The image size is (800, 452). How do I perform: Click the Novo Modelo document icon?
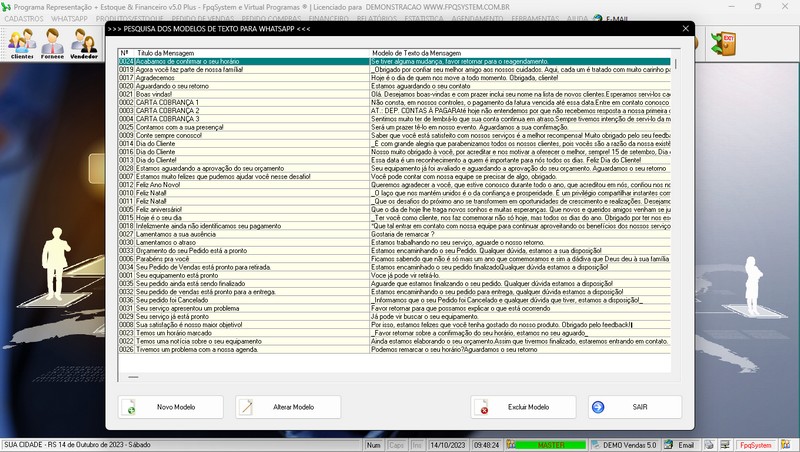click(128, 407)
